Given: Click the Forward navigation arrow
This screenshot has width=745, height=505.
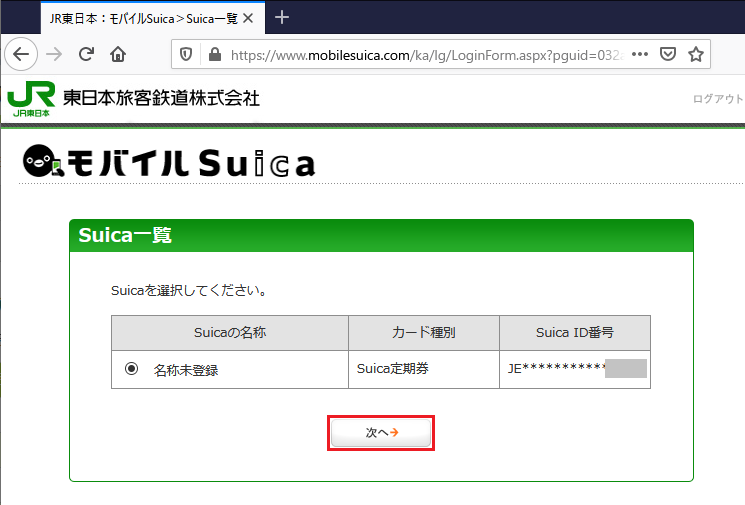Looking at the screenshot, I should pyautogui.click(x=54, y=54).
